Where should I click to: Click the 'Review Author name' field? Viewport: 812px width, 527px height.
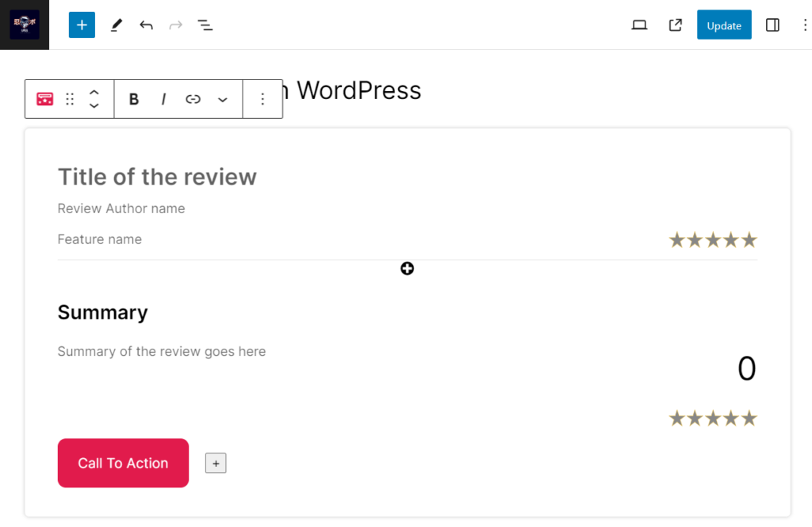click(x=121, y=208)
